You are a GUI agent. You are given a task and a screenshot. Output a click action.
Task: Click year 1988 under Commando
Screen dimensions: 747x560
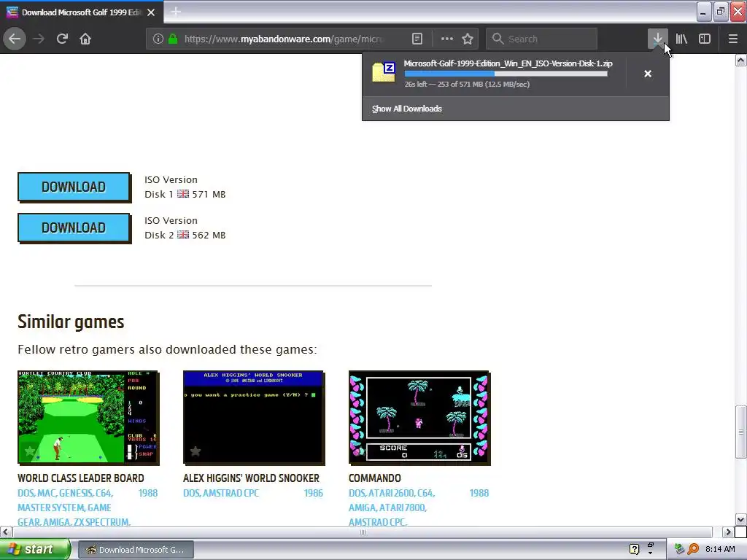[479, 493]
